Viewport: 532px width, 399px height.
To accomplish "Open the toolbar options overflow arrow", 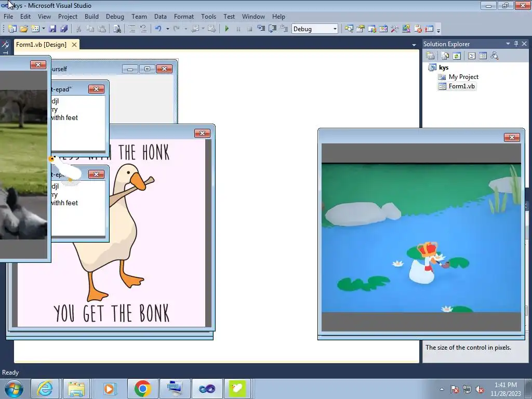I will pyautogui.click(x=438, y=30).
